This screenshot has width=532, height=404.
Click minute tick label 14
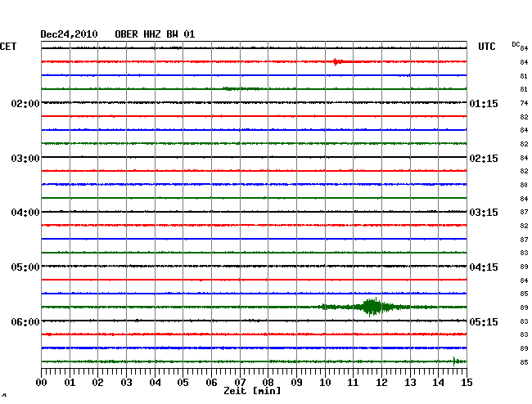point(438,383)
